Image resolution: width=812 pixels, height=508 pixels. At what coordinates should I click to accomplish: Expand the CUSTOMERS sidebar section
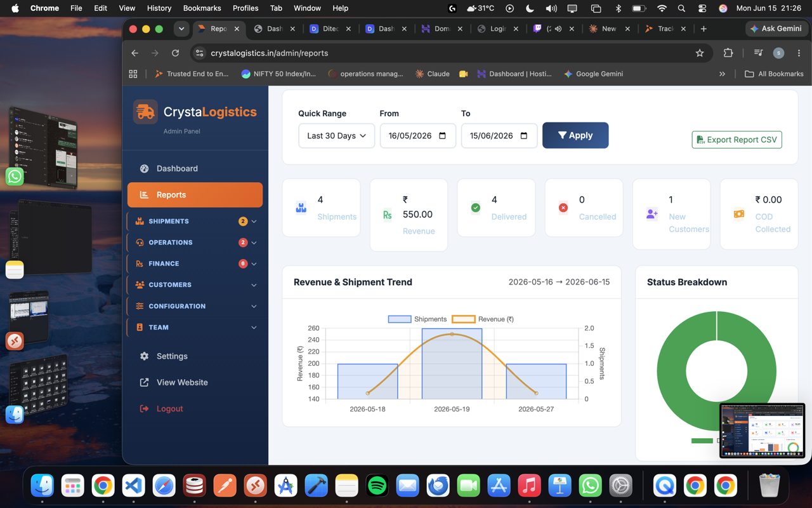[x=195, y=284]
